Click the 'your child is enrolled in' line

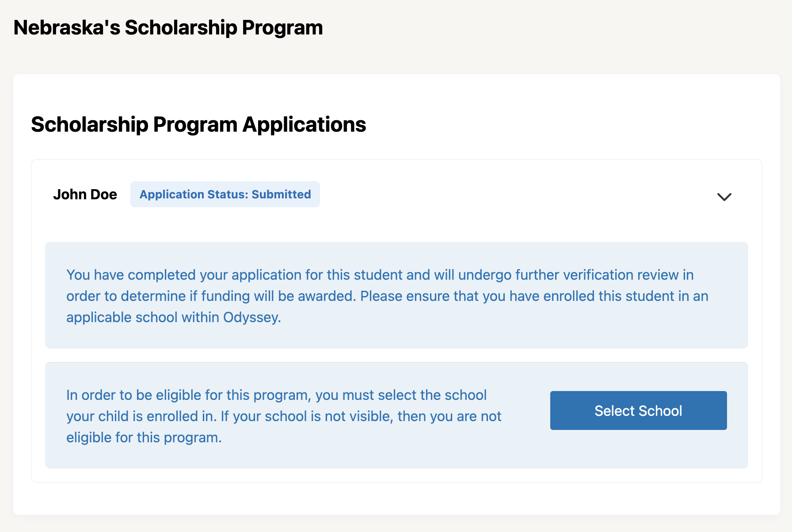[x=284, y=416]
